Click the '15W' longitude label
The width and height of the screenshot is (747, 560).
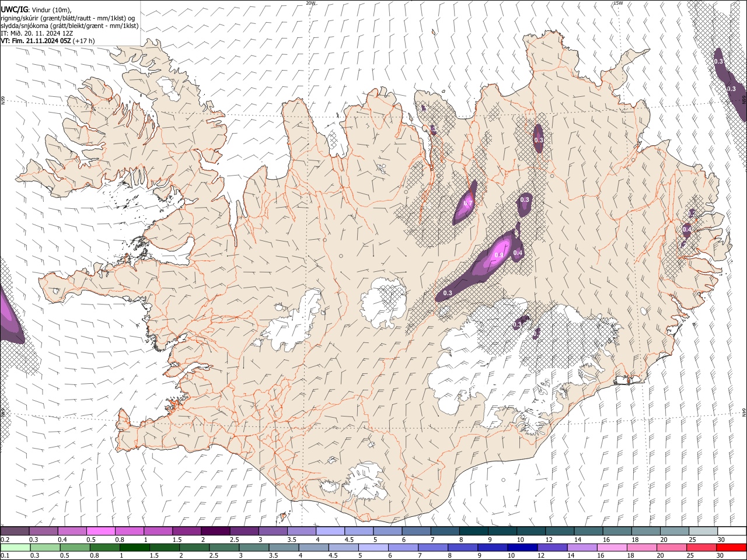pyautogui.click(x=618, y=3)
